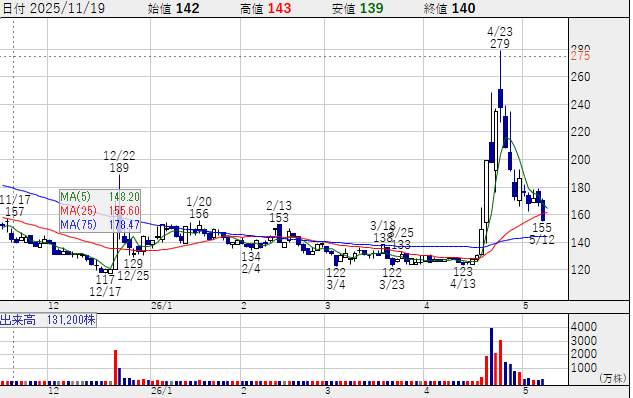Click the 120 price axis value
The image size is (633, 398).
tap(580, 270)
